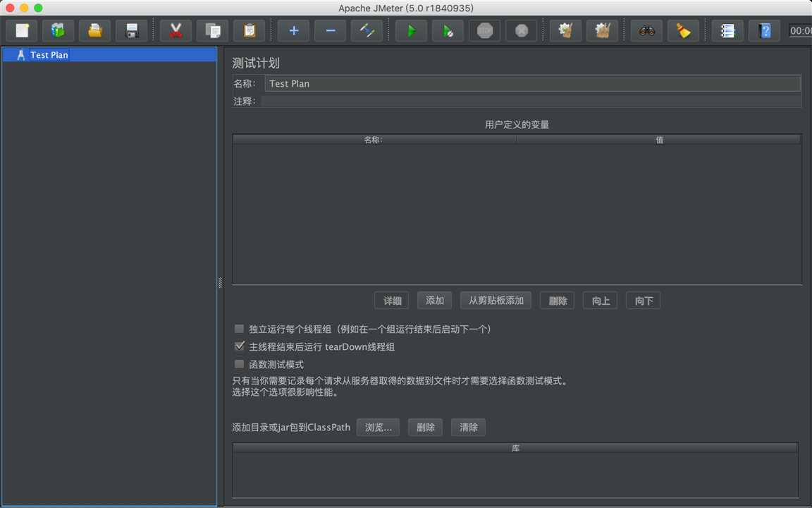Click 删除 button beside 浏览
Viewport: 812px width, 508px height.
(425, 427)
